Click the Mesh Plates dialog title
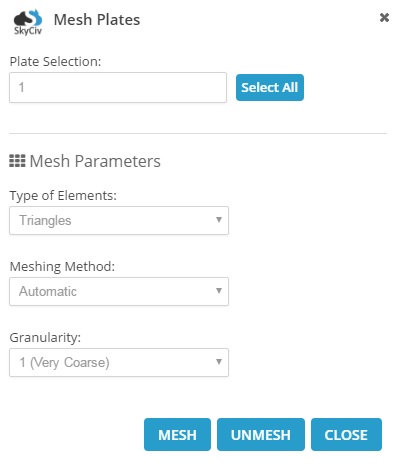Screen dimensions: 411x471 tap(97, 20)
